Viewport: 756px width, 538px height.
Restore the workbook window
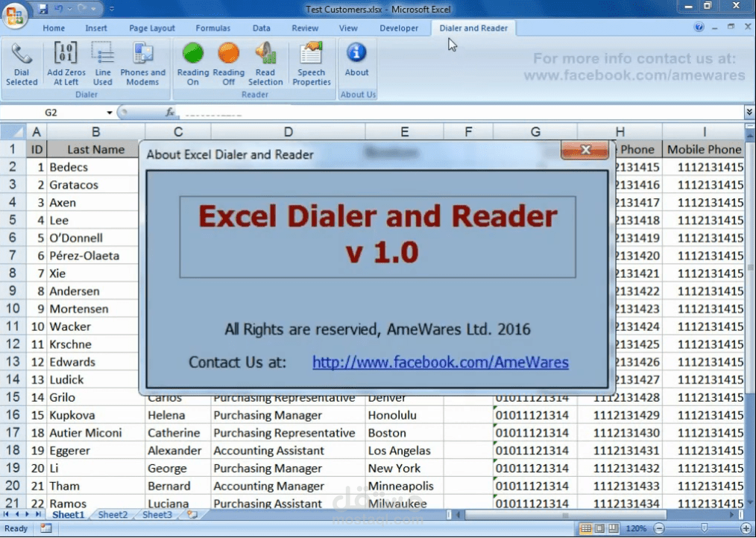coord(731,27)
